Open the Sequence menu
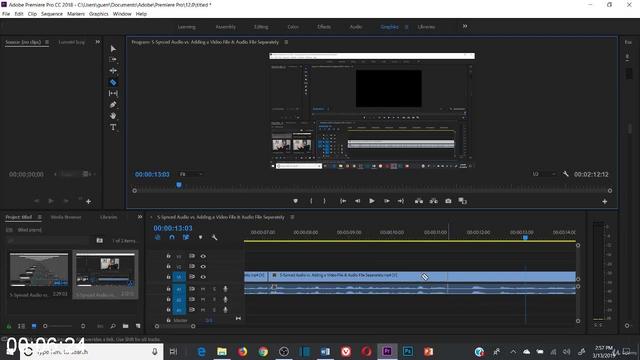 [52, 14]
